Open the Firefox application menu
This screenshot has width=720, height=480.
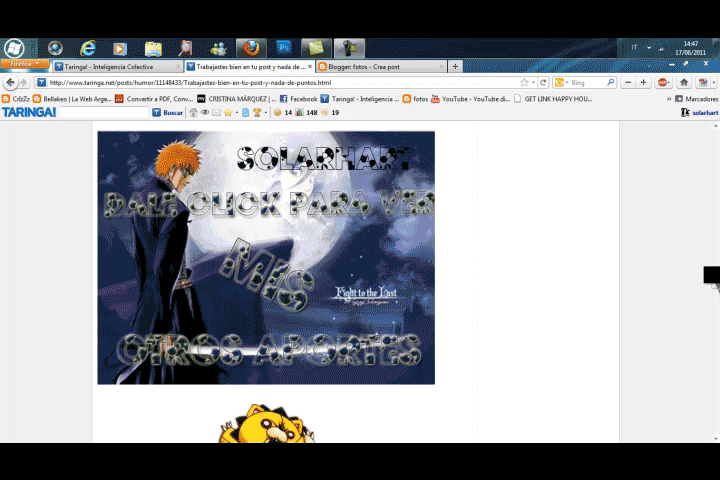coord(25,64)
